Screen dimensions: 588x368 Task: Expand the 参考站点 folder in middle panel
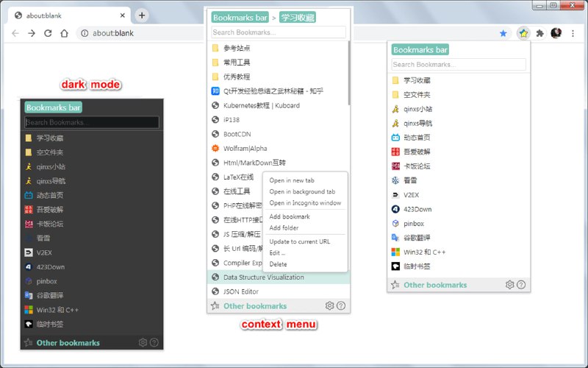pyautogui.click(x=237, y=48)
